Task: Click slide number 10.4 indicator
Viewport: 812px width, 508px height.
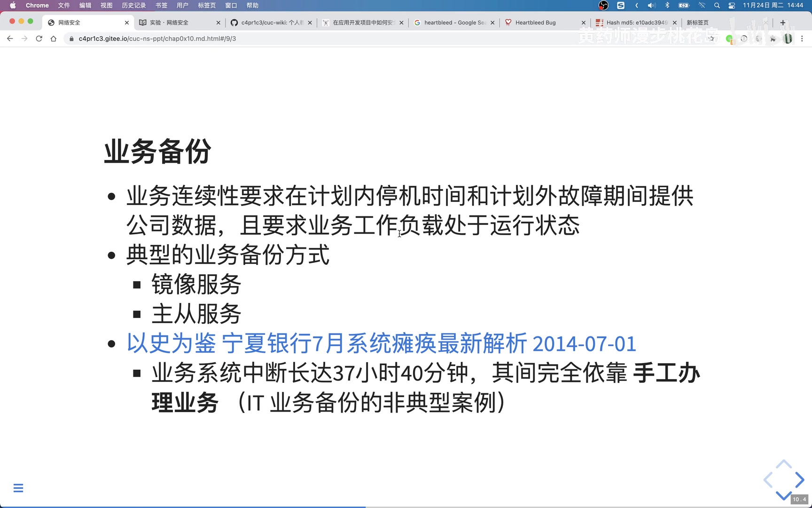Action: 799,499
